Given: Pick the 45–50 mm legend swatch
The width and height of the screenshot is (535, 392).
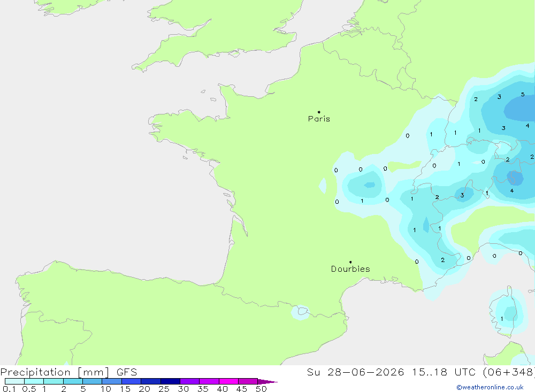Looking at the screenshot, I should [x=248, y=381].
